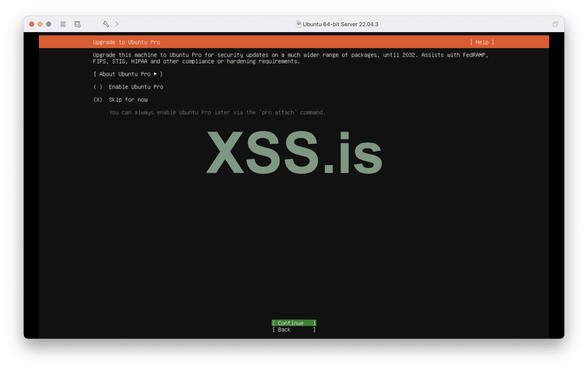Minimize the VM window with yellow button

[40, 24]
